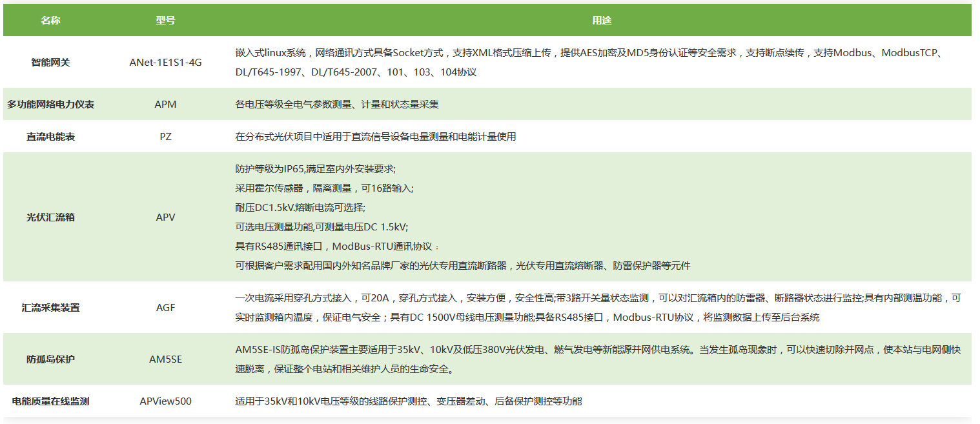Select the 智能网关 name cell

(x=50, y=63)
